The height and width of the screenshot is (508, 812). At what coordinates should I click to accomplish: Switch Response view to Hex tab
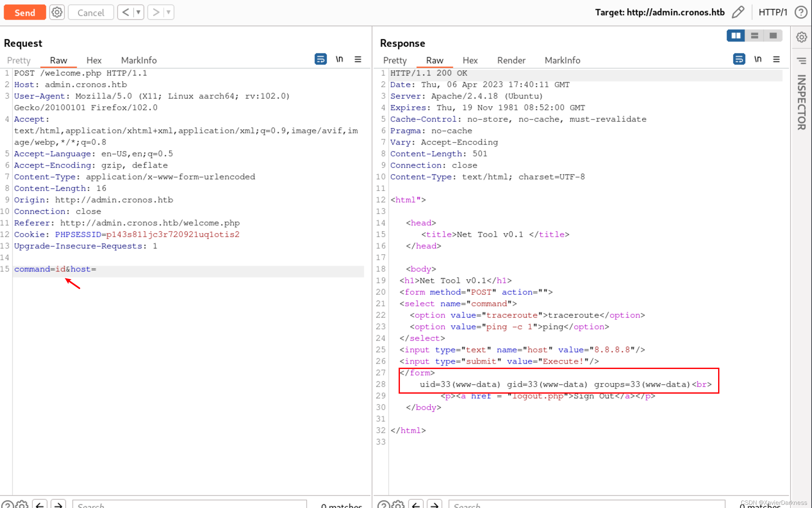tap(470, 60)
